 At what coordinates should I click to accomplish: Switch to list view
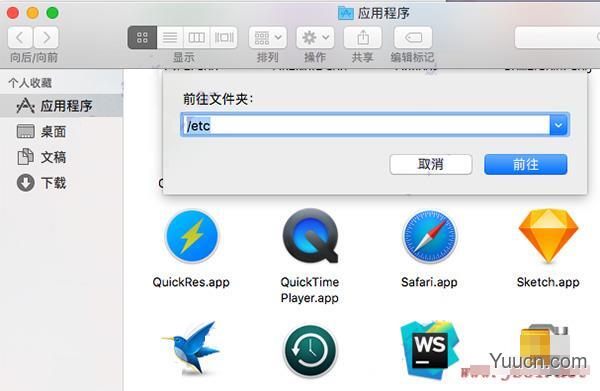[x=170, y=37]
